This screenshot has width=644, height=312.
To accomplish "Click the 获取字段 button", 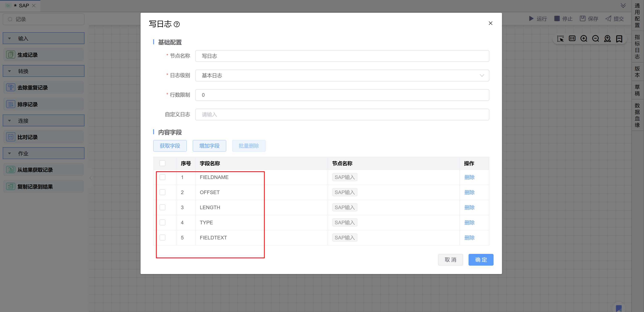I will (170, 146).
